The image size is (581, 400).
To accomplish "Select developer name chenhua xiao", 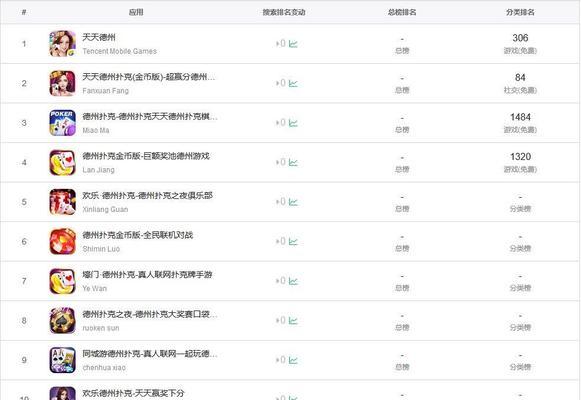I will 104,367.
